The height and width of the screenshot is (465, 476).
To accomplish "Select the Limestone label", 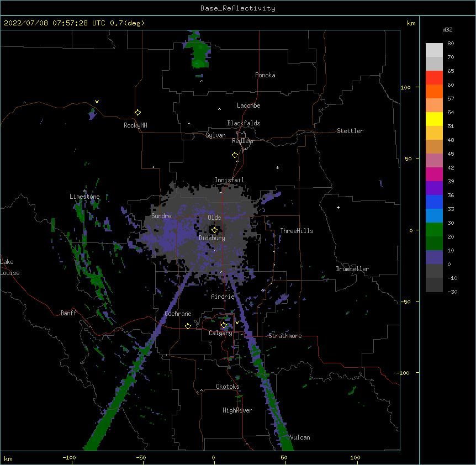I will point(84,197).
